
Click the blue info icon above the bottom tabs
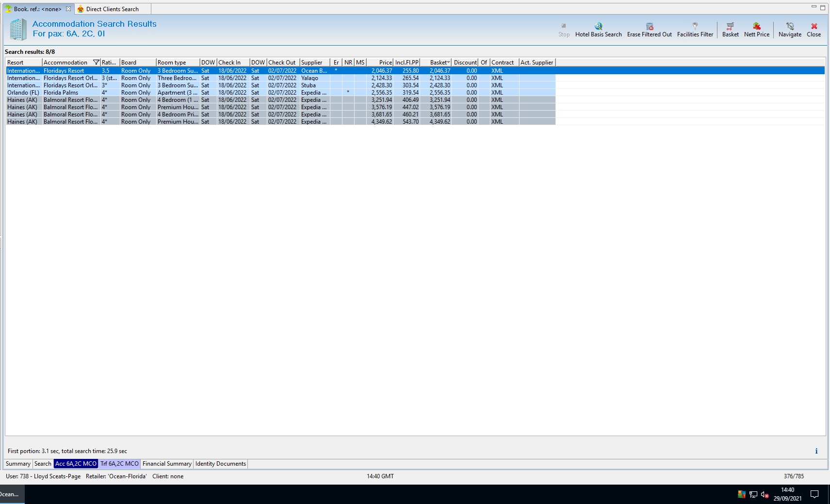pos(816,451)
